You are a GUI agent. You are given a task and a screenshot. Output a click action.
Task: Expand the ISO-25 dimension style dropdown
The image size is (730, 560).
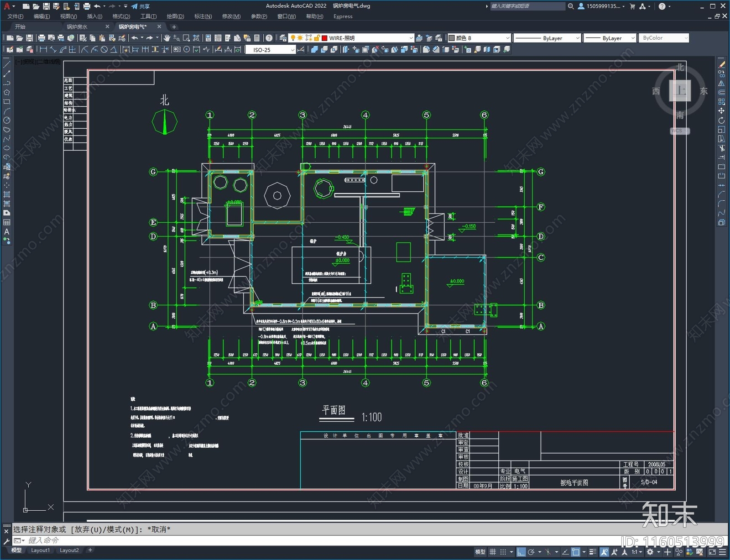click(292, 50)
